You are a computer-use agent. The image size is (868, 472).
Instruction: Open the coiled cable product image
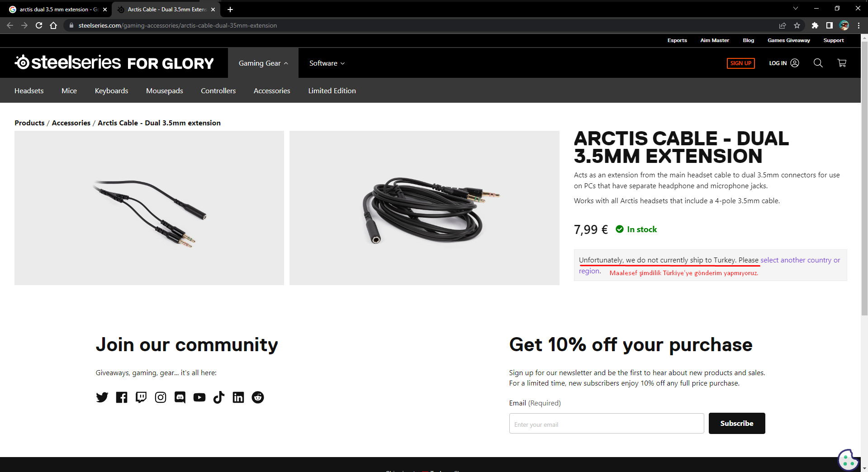(x=424, y=208)
